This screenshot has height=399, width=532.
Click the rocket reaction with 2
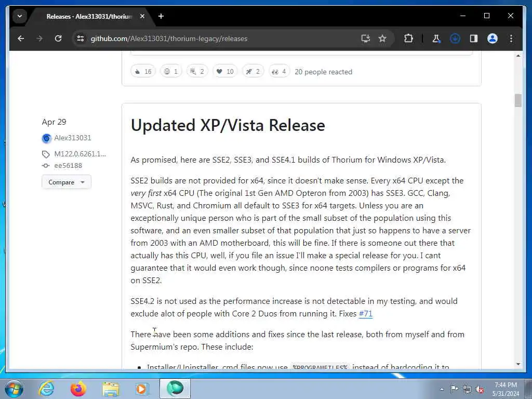[x=253, y=72]
